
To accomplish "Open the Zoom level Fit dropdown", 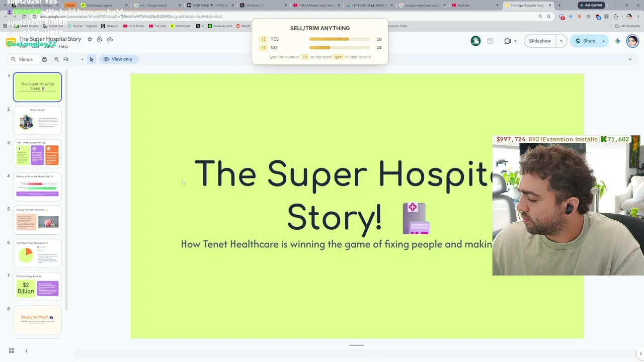I will coord(73,59).
